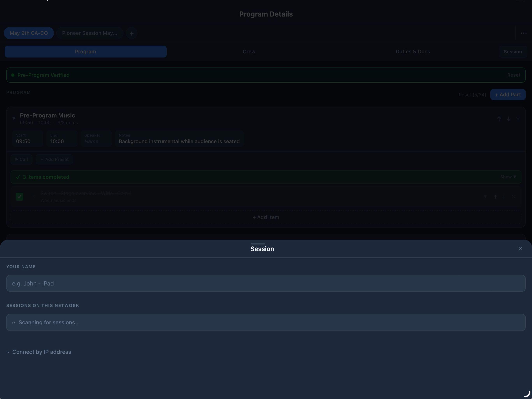Click the + Add Preset button
This screenshot has height=399, width=532.
pyautogui.click(x=54, y=159)
